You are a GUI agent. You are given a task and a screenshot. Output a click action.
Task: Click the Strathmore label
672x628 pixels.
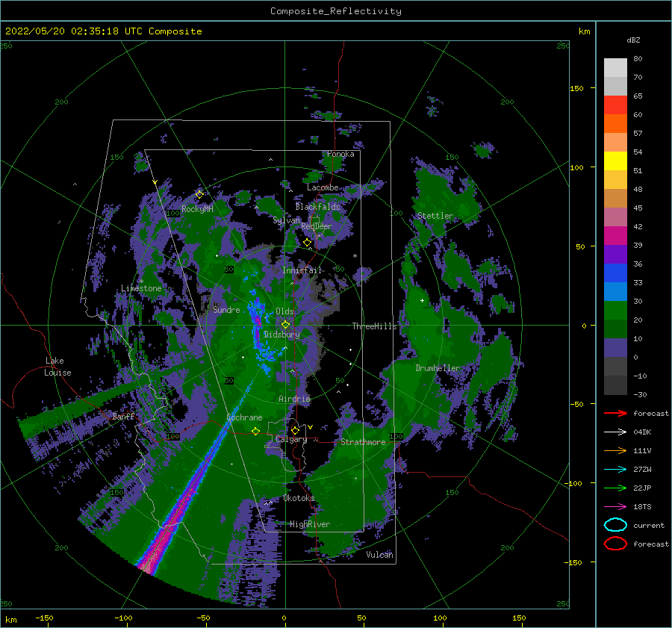(x=363, y=442)
